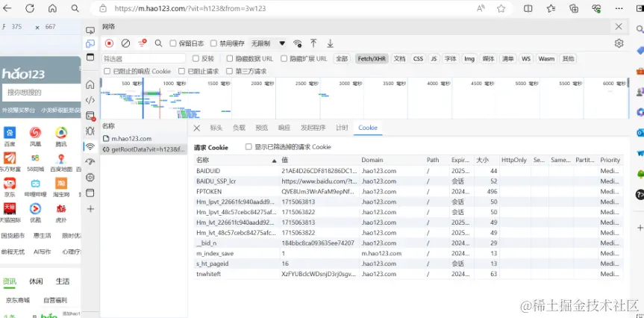Sort cookies by 名称 column header

coord(237,160)
